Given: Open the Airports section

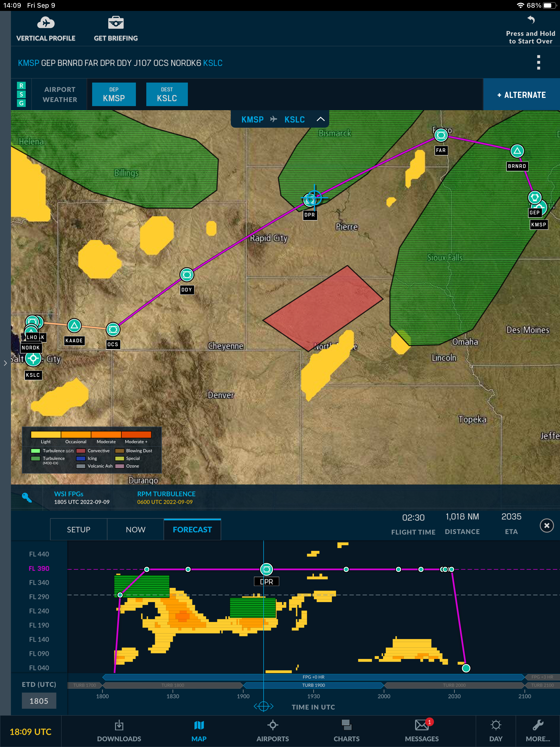Looking at the screenshot, I should (273, 731).
